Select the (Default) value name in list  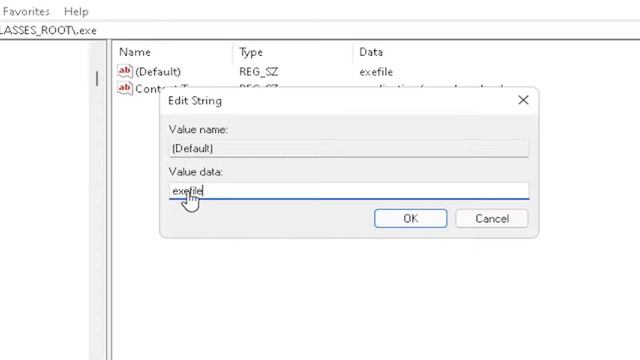point(158,72)
